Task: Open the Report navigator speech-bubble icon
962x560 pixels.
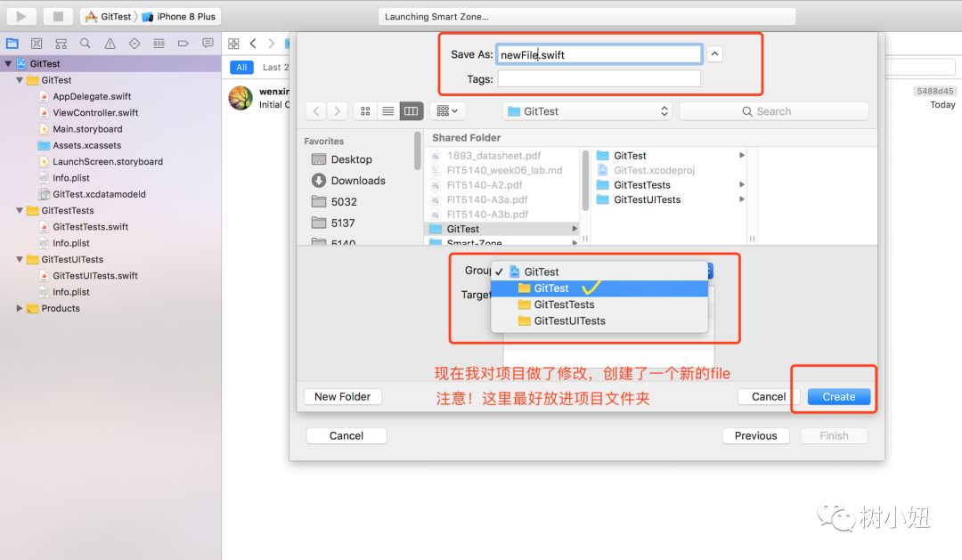Action: (x=208, y=44)
